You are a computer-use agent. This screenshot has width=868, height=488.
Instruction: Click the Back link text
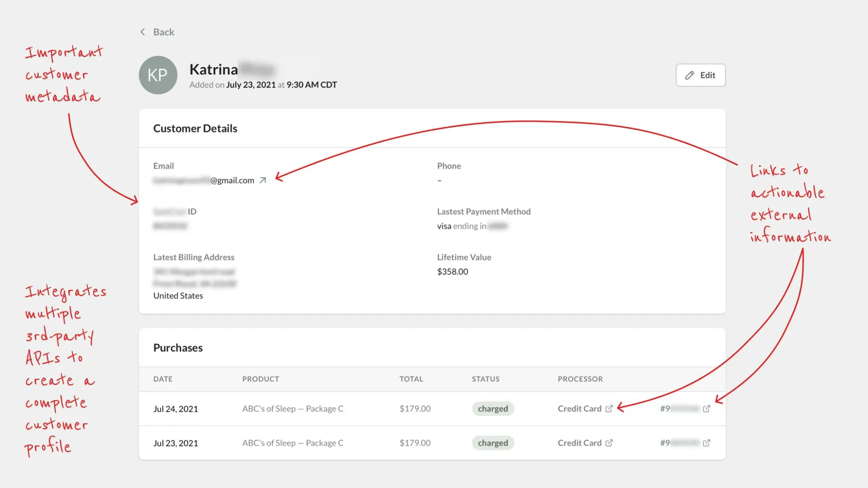pyautogui.click(x=164, y=32)
